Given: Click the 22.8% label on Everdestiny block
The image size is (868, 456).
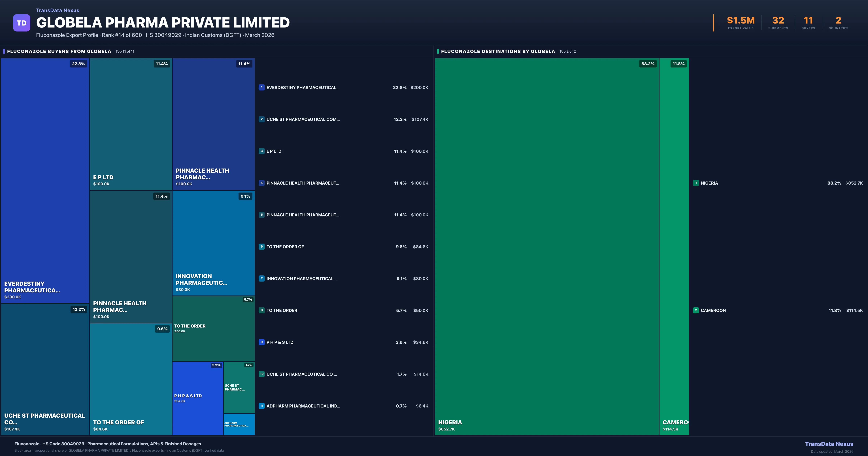Looking at the screenshot, I should point(78,64).
